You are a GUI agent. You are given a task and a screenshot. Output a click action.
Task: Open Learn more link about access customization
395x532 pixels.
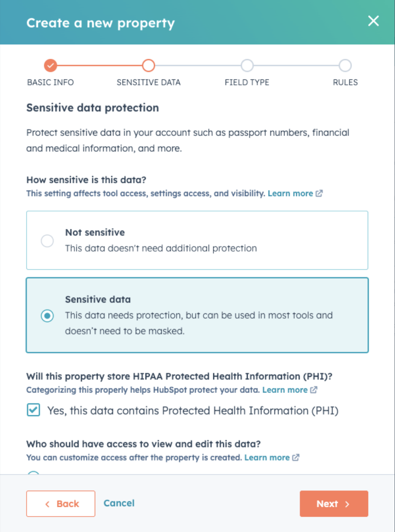click(x=267, y=457)
